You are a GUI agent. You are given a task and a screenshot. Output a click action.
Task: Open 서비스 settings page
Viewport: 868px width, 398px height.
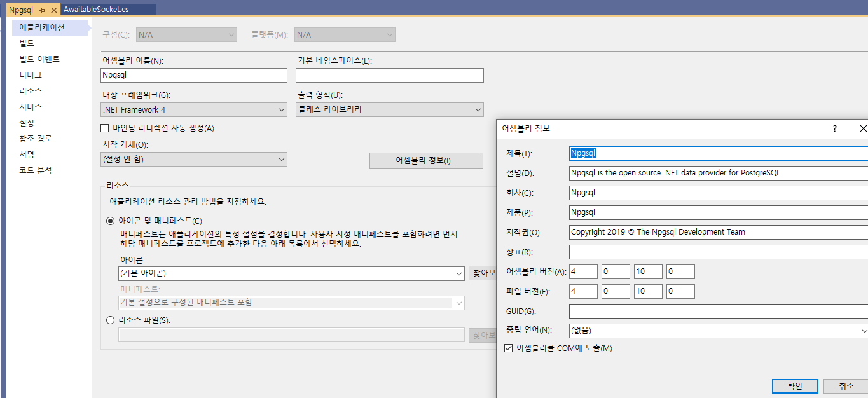coord(31,107)
